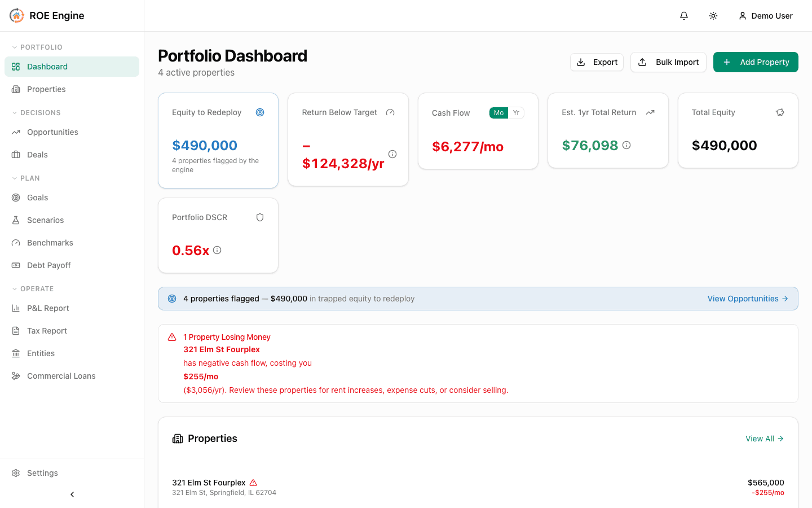Open Opportunities in the sidebar
This screenshot has height=508, width=812.
[72, 132]
